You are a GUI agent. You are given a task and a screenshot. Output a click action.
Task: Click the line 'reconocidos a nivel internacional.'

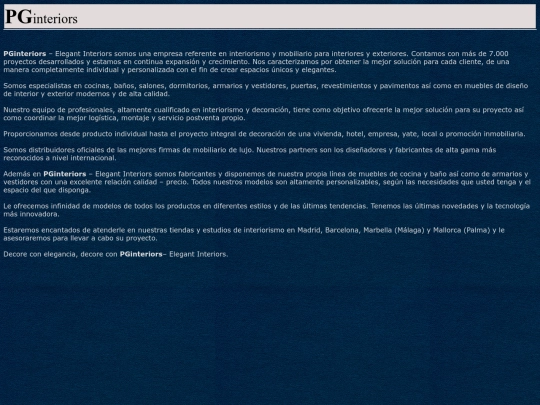click(x=60, y=158)
